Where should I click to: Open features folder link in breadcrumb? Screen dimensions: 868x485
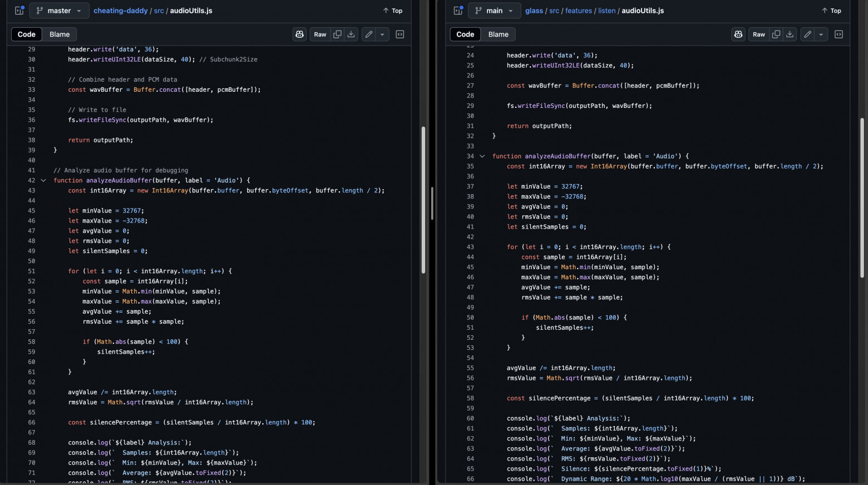(x=579, y=11)
